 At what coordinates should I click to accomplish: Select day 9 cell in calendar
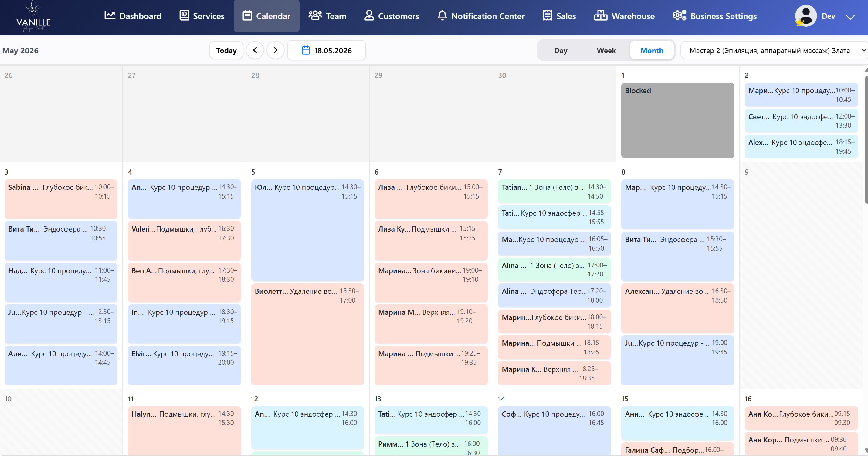tap(801, 276)
